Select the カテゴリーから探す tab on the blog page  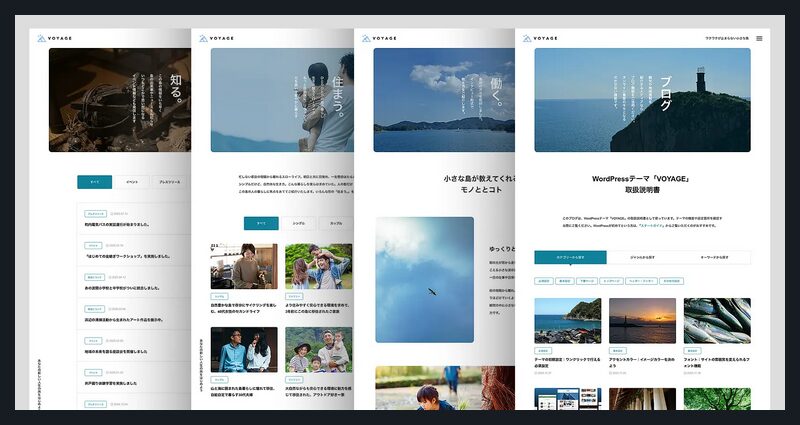(x=570, y=257)
